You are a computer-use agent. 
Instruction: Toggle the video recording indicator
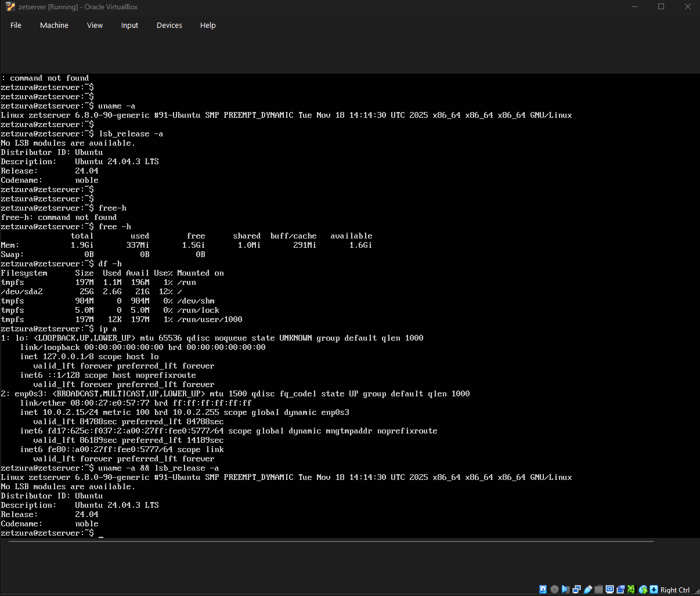pyautogui.click(x=621, y=589)
